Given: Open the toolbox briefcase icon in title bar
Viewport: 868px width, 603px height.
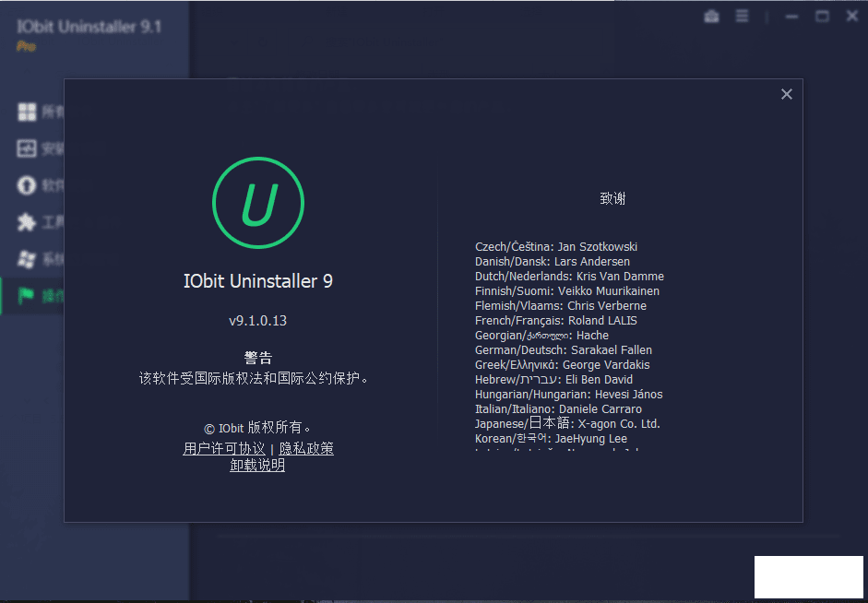Looking at the screenshot, I should coord(711,17).
